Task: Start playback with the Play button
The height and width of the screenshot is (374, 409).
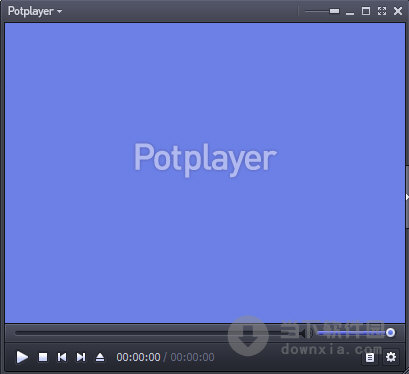Action: pos(22,357)
